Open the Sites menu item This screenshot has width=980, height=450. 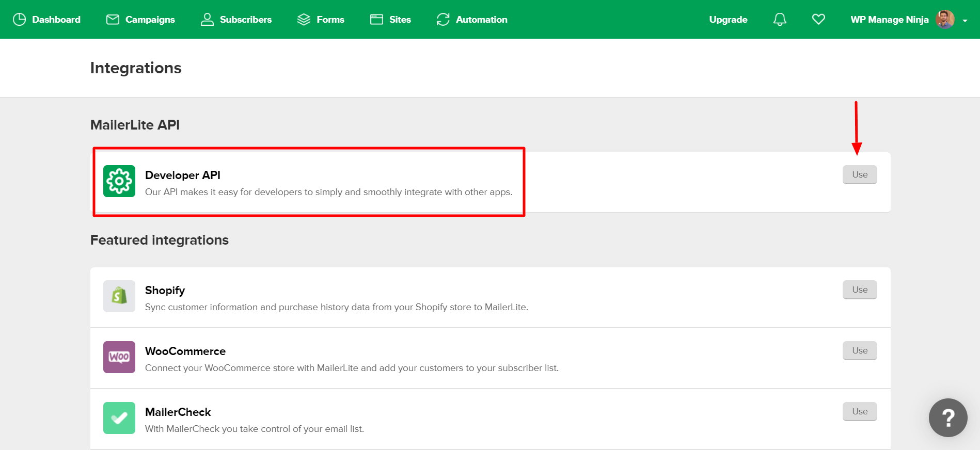[x=391, y=20]
